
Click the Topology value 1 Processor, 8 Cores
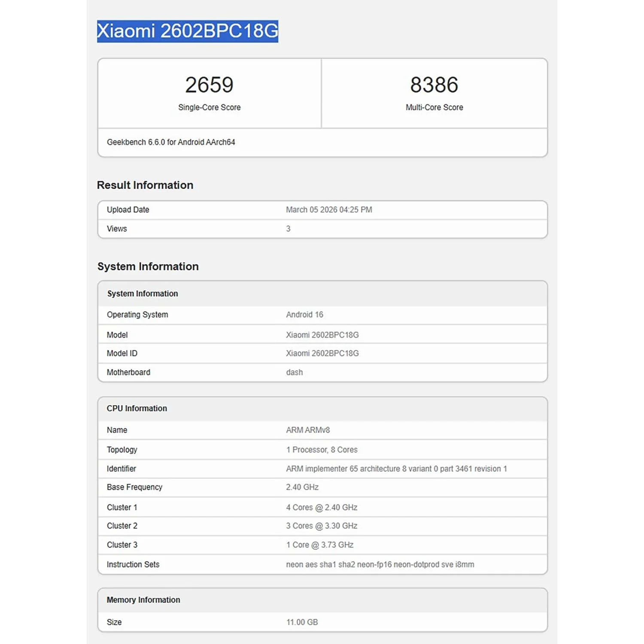coord(322,450)
